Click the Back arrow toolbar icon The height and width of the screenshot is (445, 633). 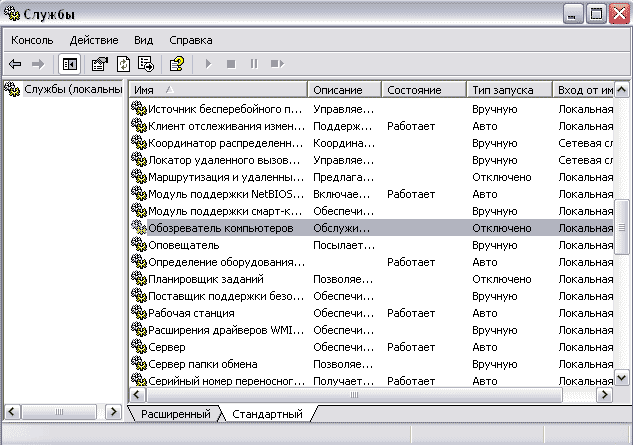click(15, 64)
